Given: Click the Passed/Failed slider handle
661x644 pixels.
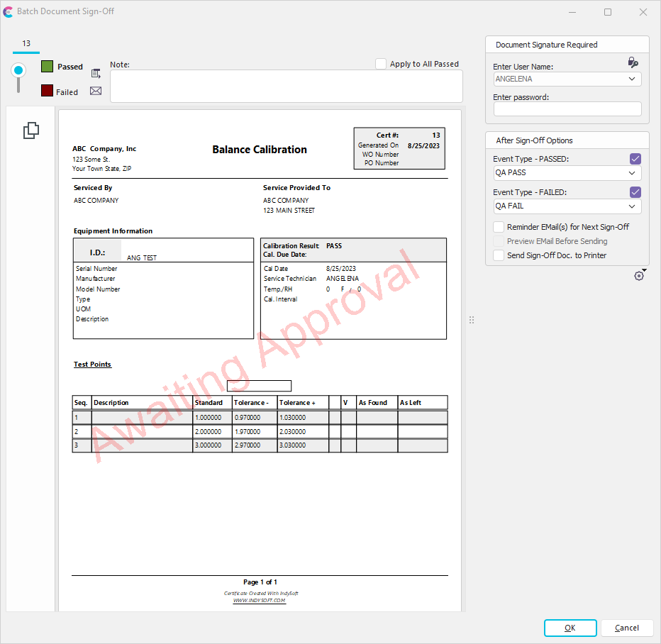Looking at the screenshot, I should tap(18, 70).
